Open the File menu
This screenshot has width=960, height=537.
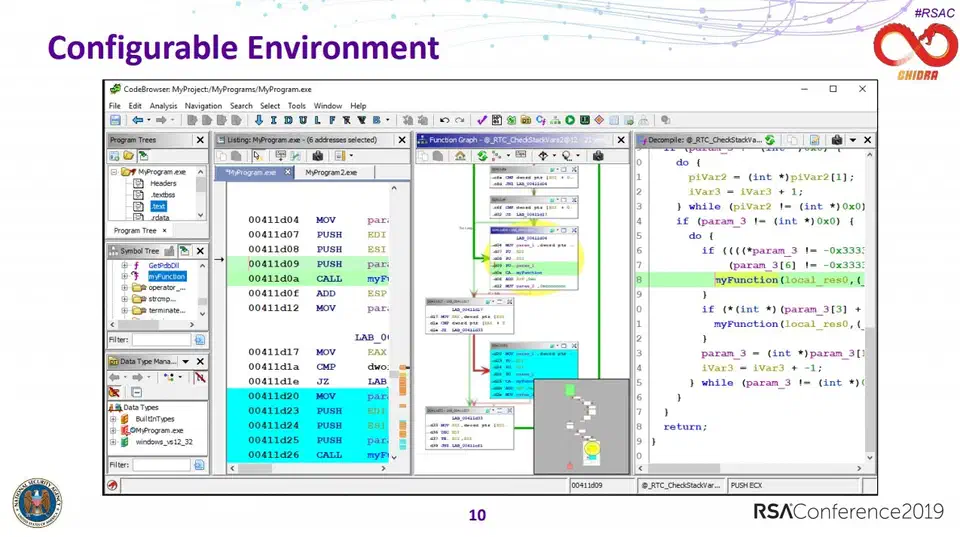point(114,106)
